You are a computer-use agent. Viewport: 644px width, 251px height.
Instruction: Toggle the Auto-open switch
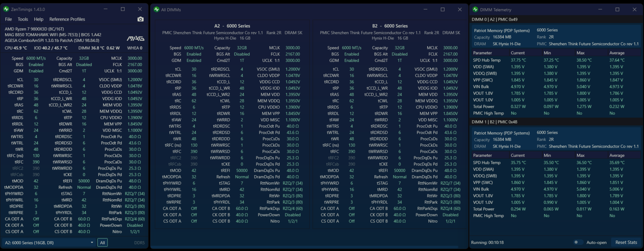[577, 242]
